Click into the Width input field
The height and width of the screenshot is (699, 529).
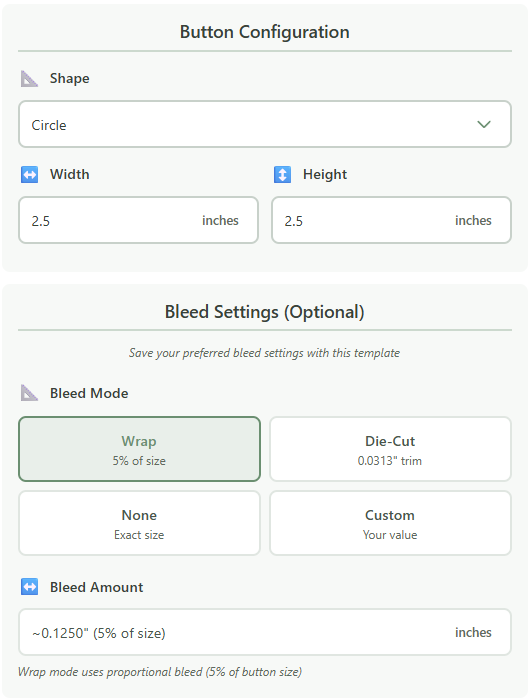pyautogui.click(x=138, y=220)
